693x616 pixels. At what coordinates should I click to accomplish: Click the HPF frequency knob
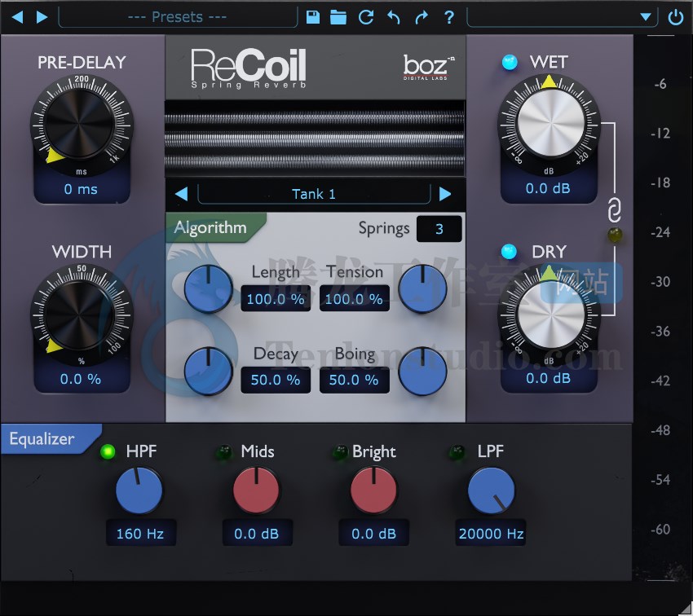pyautogui.click(x=139, y=491)
